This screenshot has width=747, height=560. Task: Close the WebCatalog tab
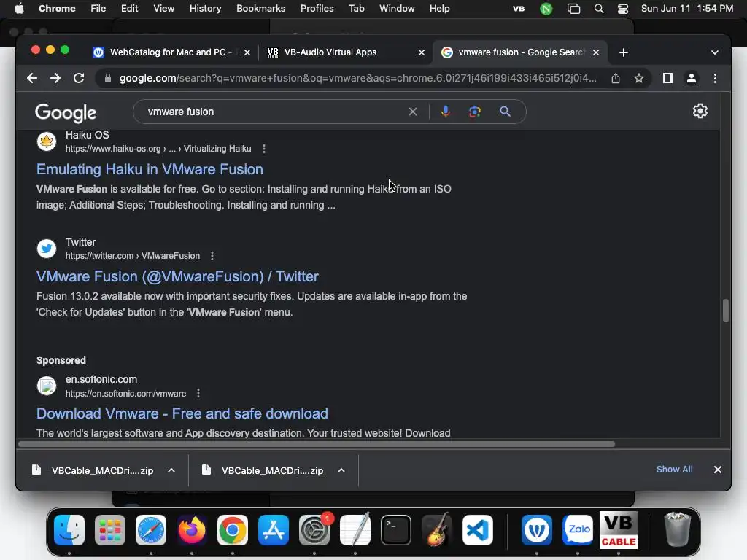[247, 52]
